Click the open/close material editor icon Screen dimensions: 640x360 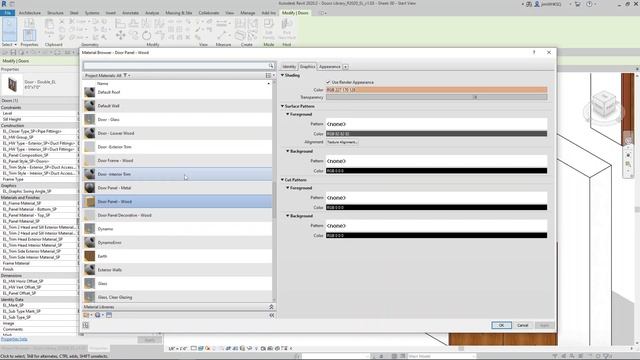tap(86, 325)
